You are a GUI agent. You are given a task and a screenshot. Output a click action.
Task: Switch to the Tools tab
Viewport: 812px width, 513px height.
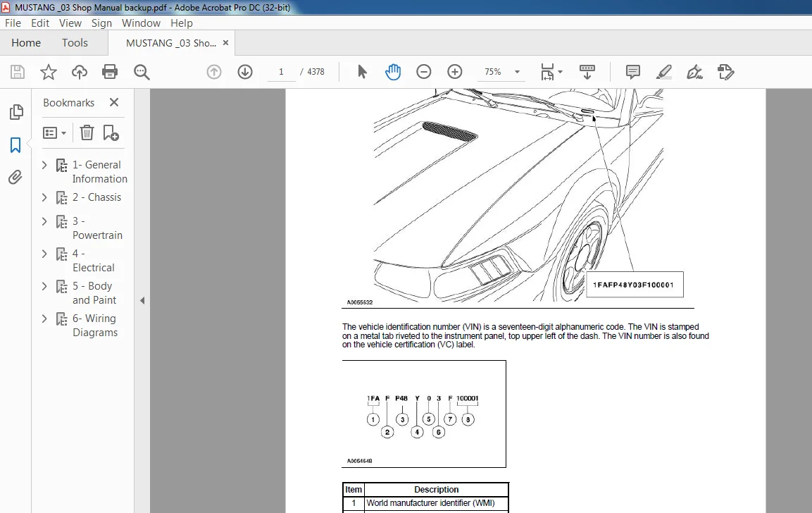(x=75, y=42)
